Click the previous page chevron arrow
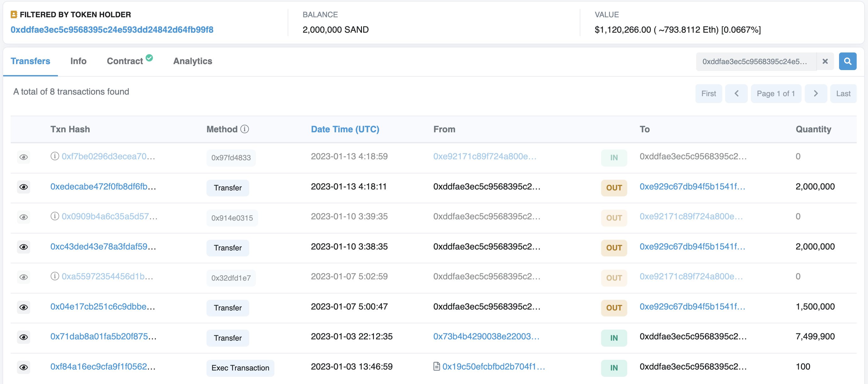868x384 pixels. 736,93
